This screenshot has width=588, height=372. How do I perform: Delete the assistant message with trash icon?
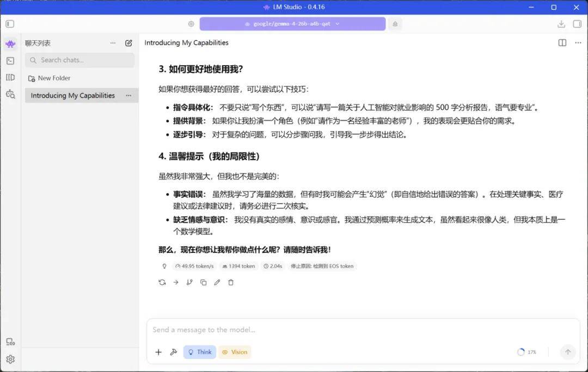(x=231, y=282)
